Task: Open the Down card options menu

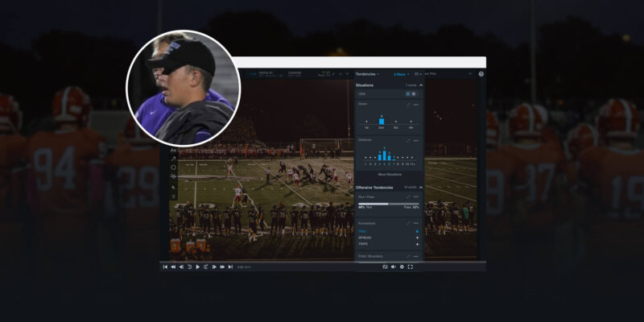Action: (416, 105)
